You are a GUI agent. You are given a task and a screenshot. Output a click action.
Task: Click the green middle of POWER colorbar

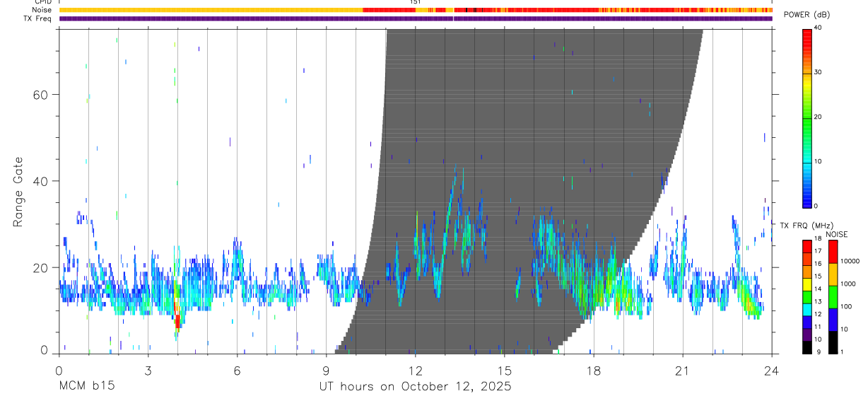click(x=807, y=120)
